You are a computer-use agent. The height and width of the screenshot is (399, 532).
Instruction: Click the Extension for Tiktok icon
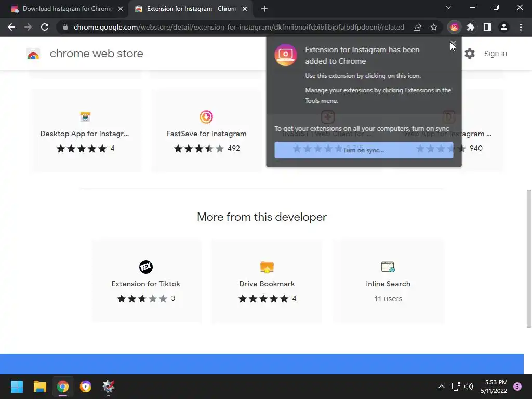tap(146, 267)
